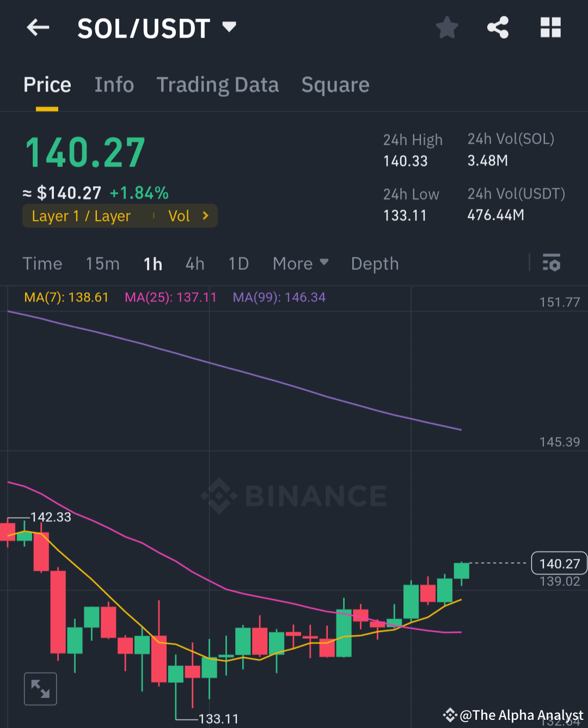Tap the Layer 1 / Layer tag
This screenshot has width=588, height=728.
[x=81, y=215]
